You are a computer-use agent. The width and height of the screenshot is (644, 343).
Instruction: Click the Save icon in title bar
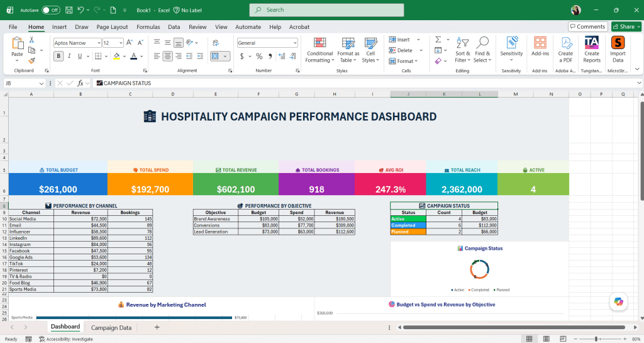point(69,10)
